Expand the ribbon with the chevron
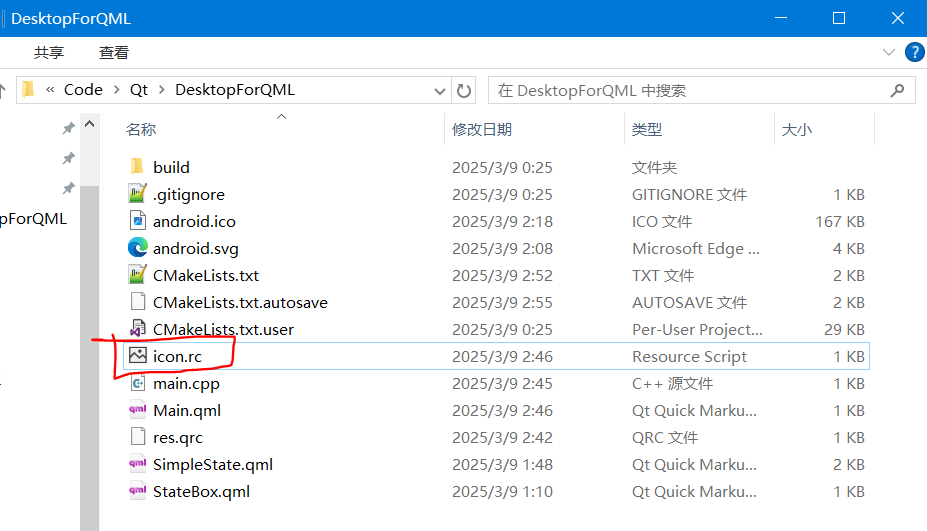 pos(889,52)
